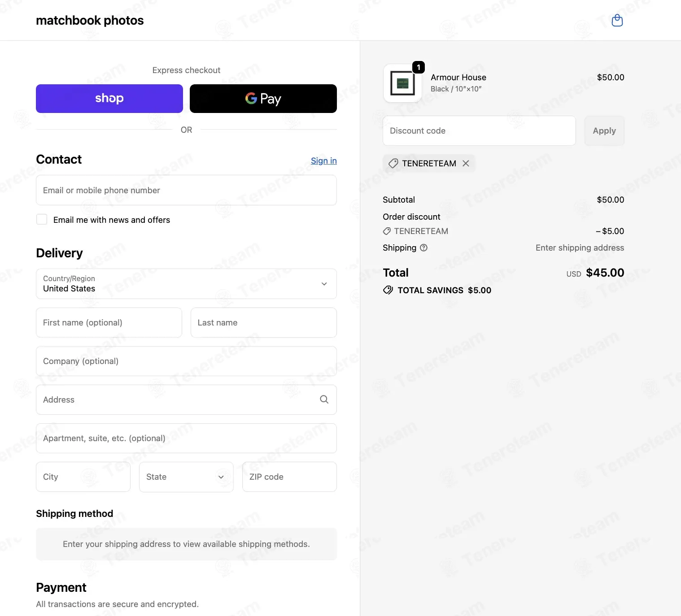The height and width of the screenshot is (616, 681).
Task: Click the shipping help question mark icon
Action: 423,247
